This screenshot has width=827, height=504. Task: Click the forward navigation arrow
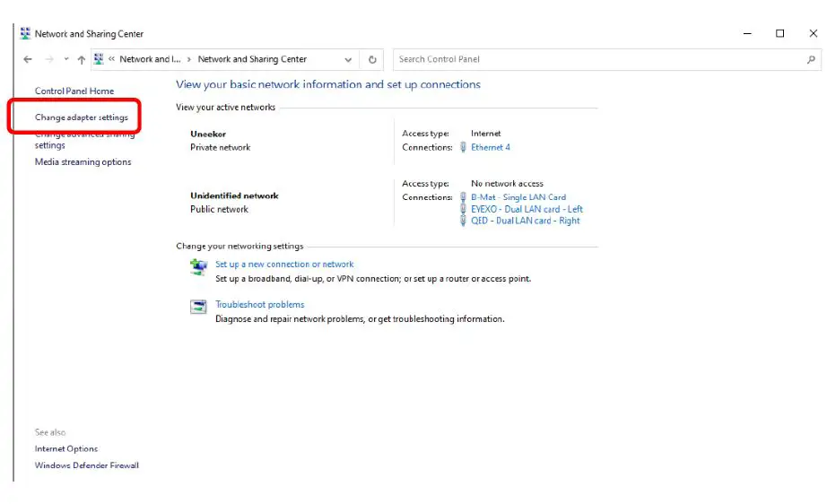49,59
